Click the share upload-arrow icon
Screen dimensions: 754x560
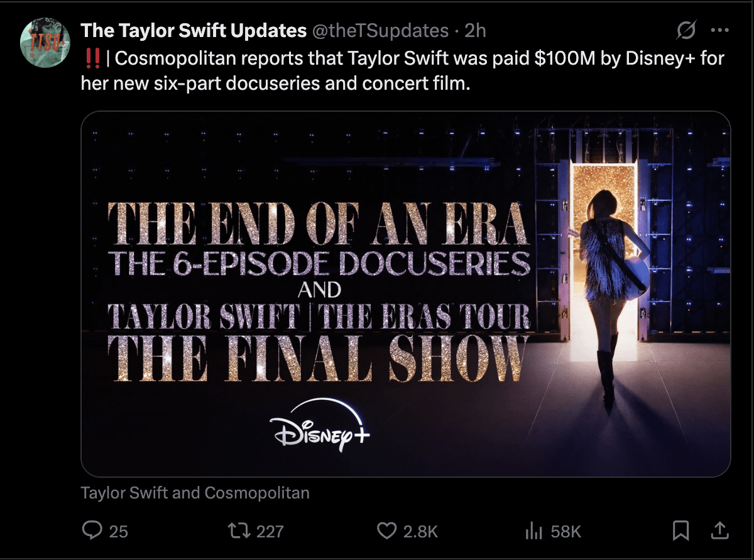719,531
